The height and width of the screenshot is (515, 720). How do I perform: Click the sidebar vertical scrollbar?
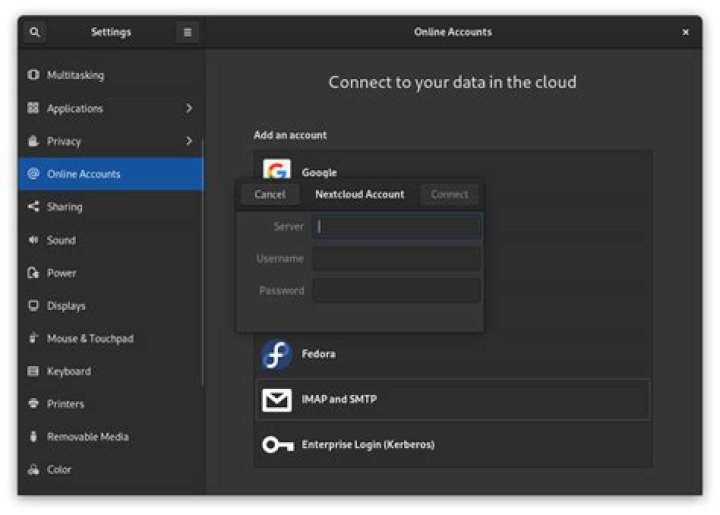pyautogui.click(x=203, y=264)
